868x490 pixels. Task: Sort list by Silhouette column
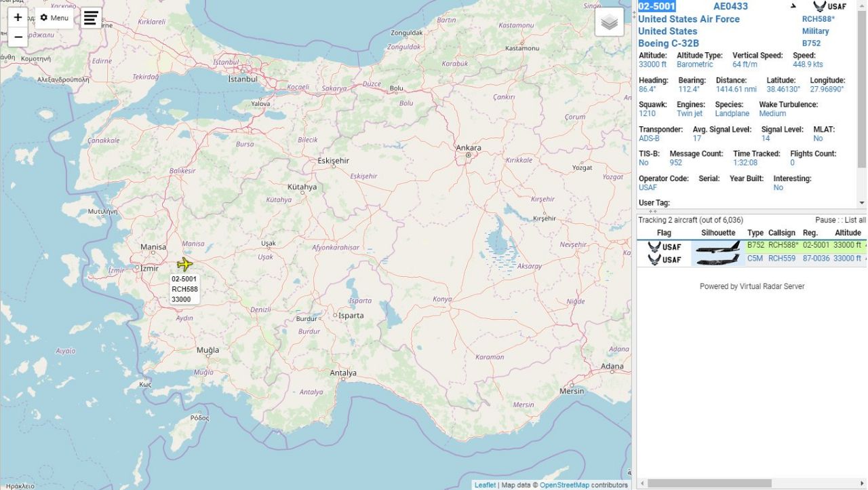718,233
